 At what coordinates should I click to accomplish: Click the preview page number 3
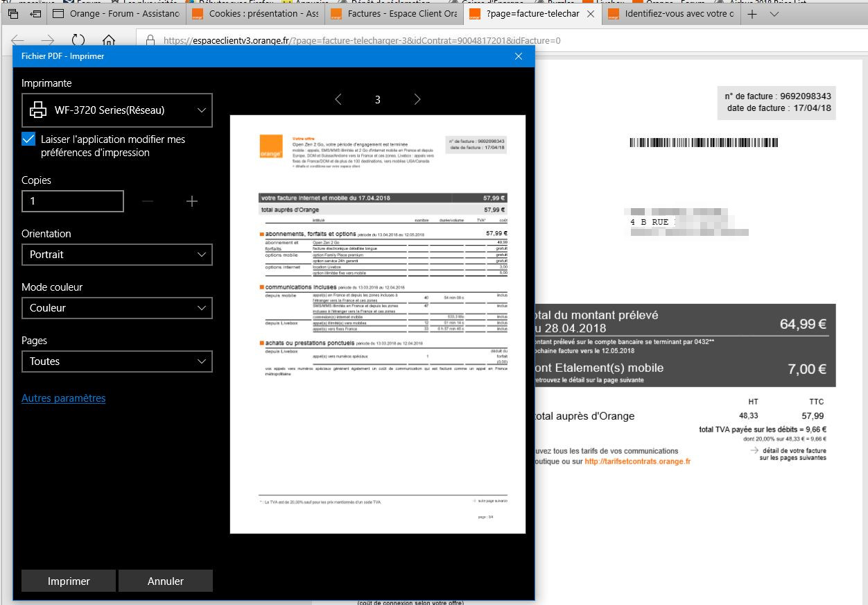pos(378,100)
